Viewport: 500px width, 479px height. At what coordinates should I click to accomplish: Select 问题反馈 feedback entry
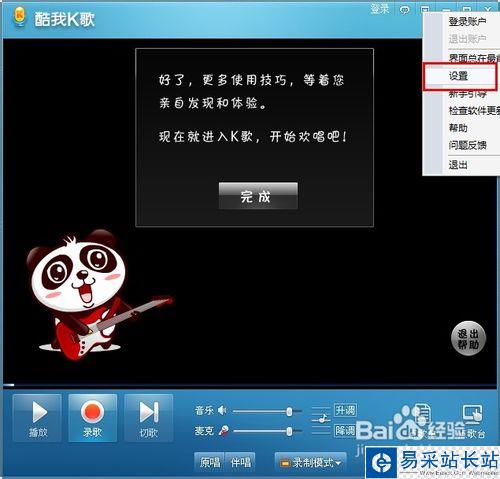tap(467, 145)
